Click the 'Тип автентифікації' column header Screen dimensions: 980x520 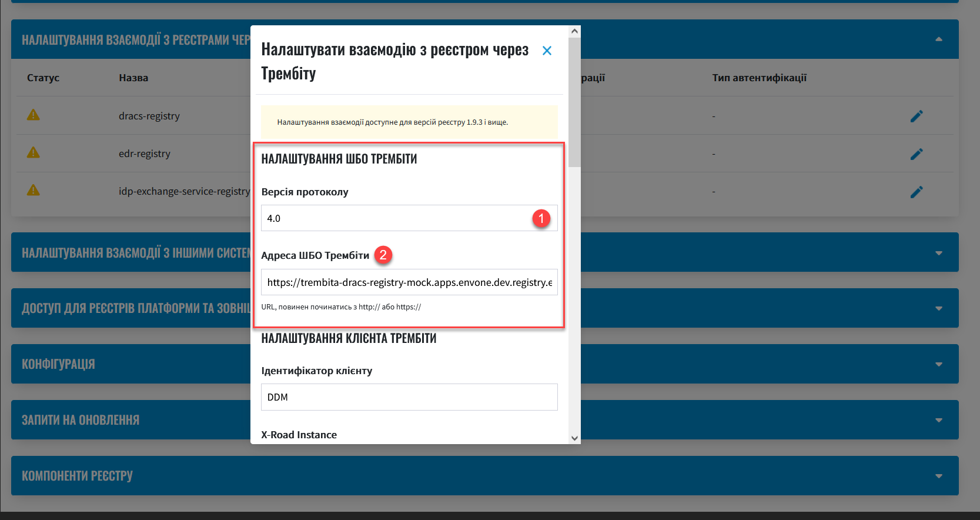tap(760, 78)
